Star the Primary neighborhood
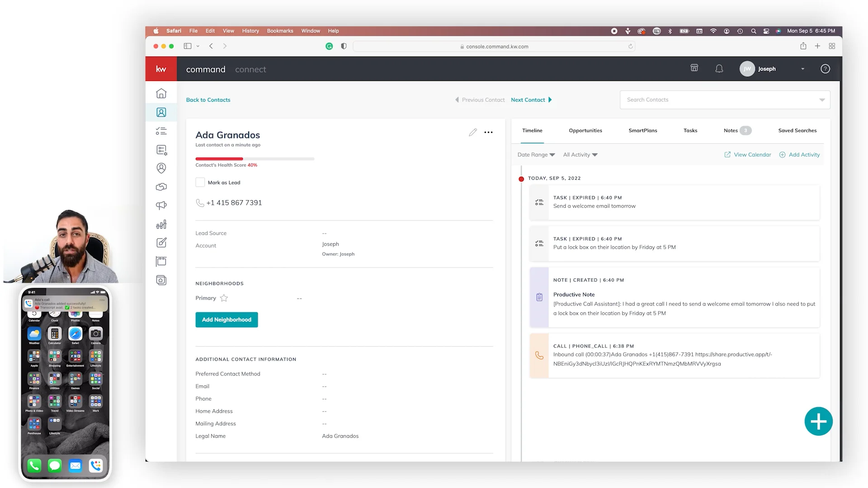The image size is (868, 488). point(224,298)
